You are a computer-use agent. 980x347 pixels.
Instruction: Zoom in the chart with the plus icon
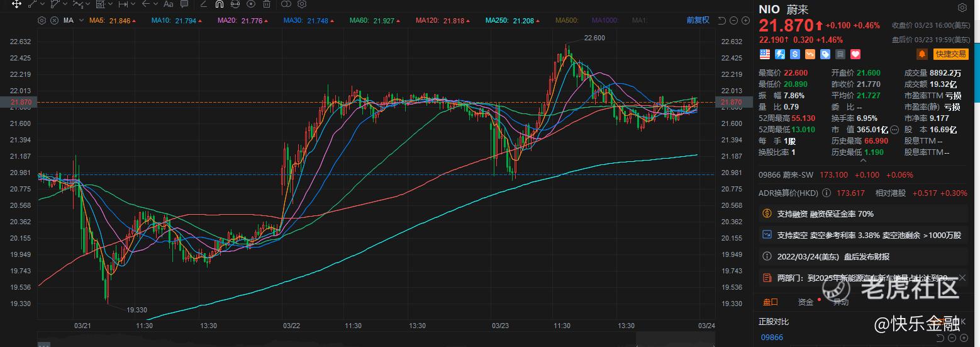pyautogui.click(x=745, y=20)
